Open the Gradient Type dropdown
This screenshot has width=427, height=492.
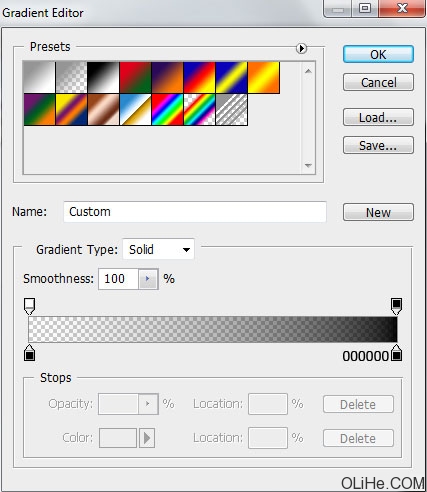pyautogui.click(x=159, y=249)
